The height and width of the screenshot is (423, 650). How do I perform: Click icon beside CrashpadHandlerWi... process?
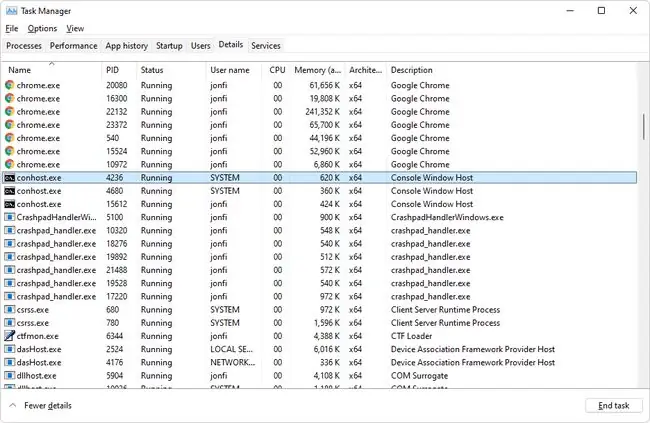point(10,217)
